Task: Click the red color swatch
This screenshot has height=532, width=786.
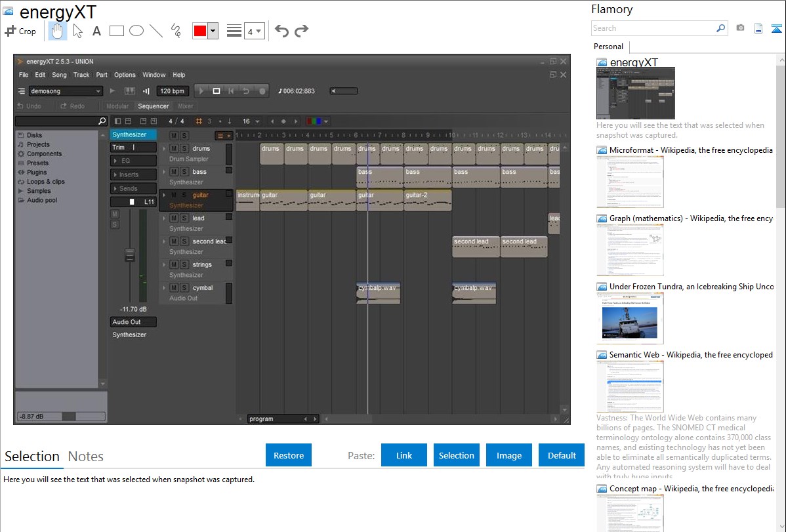Action: pos(200,31)
